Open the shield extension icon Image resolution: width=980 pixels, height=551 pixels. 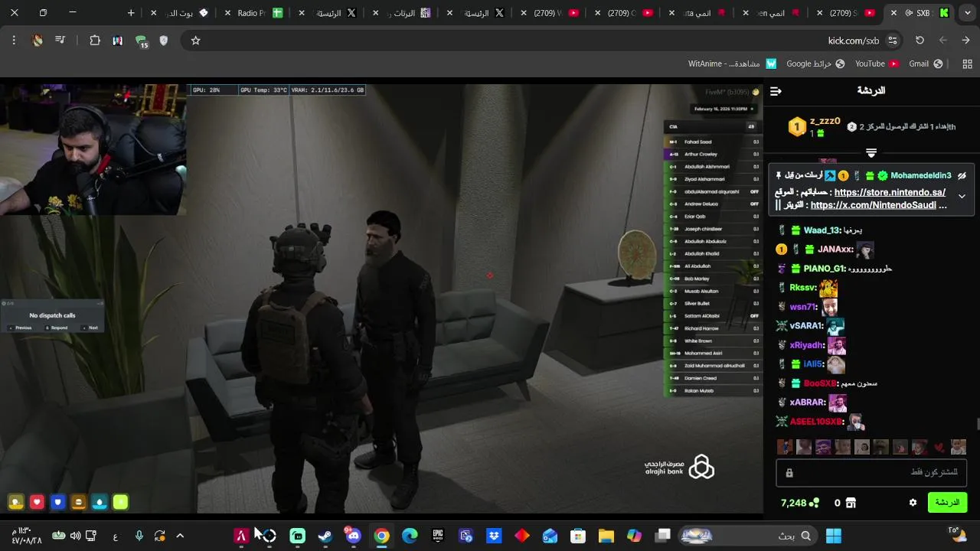click(163, 41)
